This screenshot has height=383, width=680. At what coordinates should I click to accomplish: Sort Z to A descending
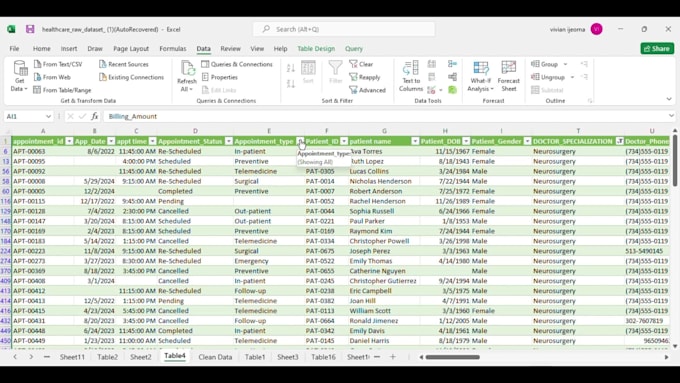(x=291, y=83)
